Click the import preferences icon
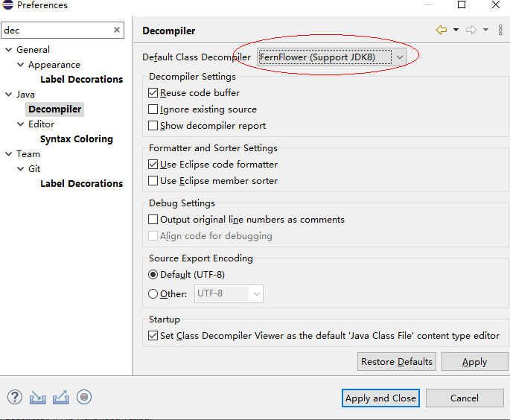The height and width of the screenshot is (420, 510). click(x=37, y=398)
